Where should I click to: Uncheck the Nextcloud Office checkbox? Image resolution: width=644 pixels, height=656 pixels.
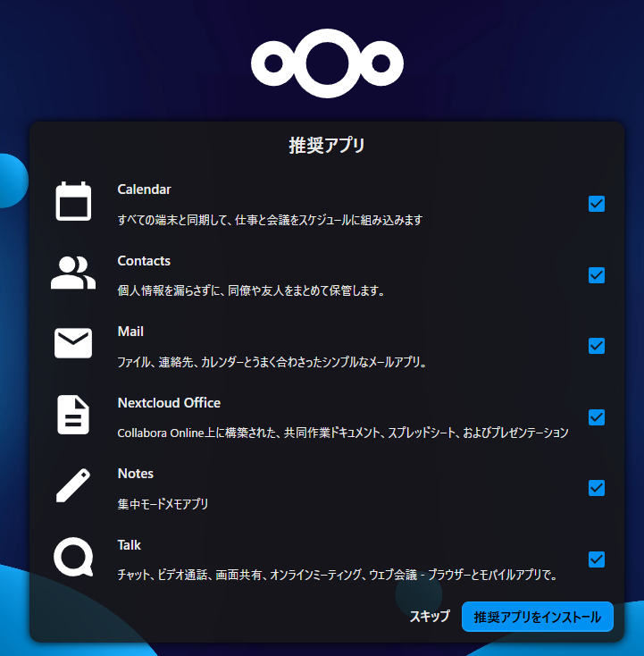(597, 417)
